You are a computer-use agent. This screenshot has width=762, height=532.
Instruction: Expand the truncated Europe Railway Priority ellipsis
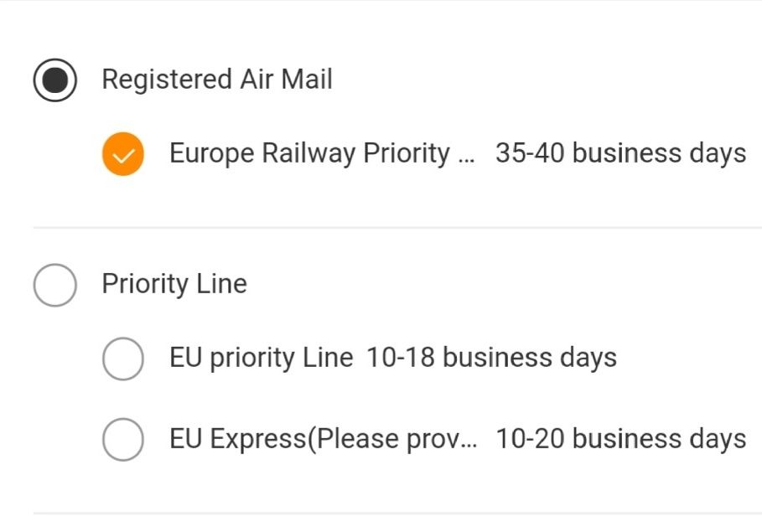pos(468,156)
